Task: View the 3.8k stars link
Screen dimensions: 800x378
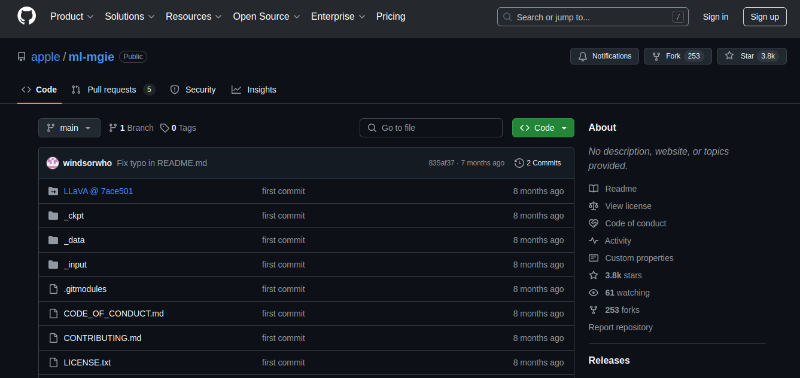Action: 623,275
